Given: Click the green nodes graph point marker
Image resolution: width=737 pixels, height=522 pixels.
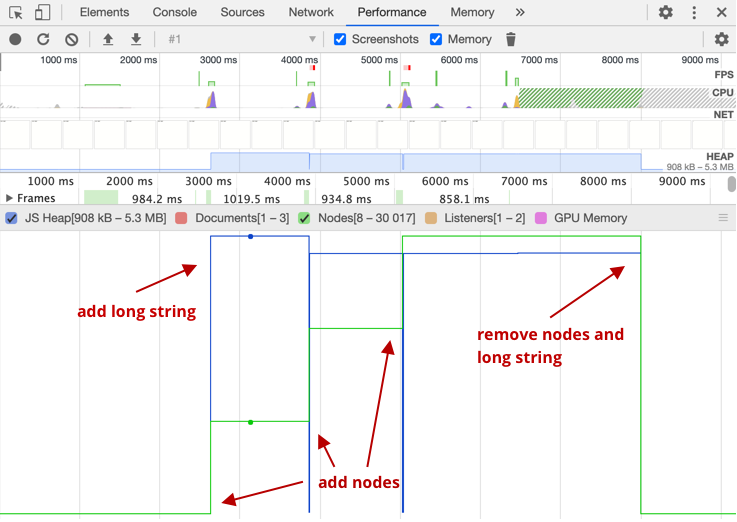Looking at the screenshot, I should coord(251,422).
